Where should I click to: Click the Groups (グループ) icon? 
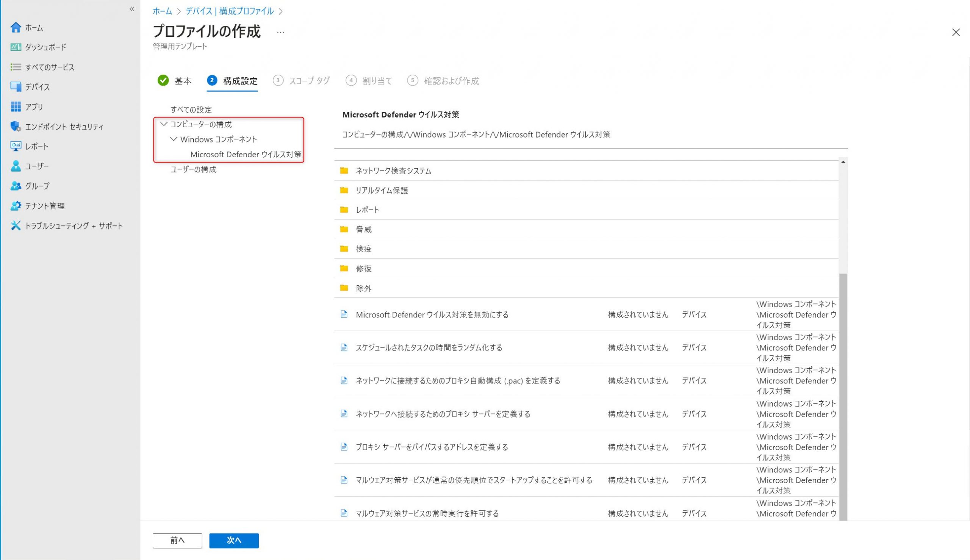click(x=16, y=186)
